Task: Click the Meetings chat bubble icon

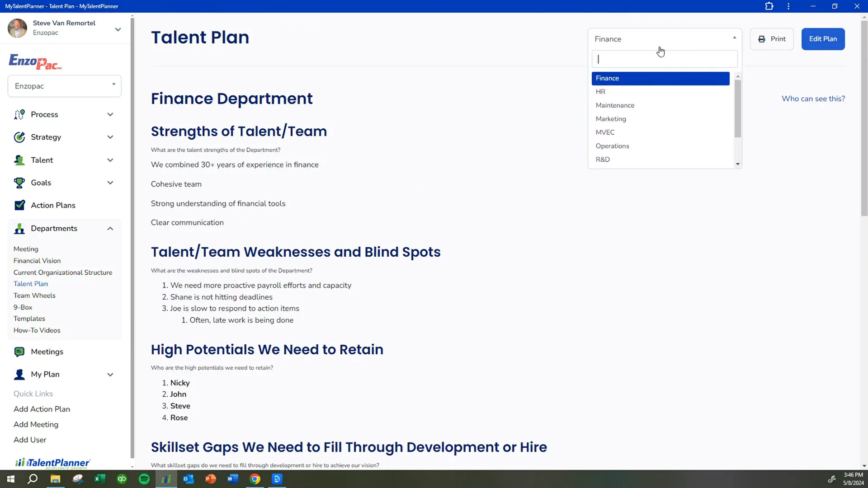Action: coord(19,352)
